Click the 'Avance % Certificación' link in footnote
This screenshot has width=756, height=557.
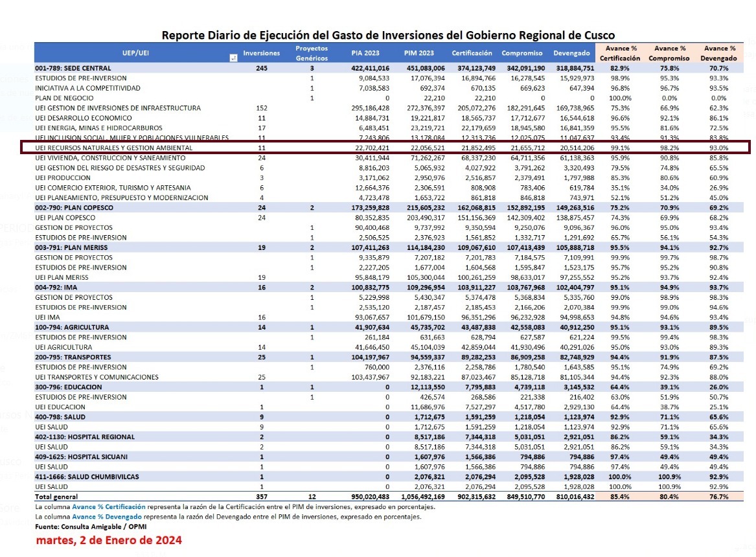[x=109, y=506]
